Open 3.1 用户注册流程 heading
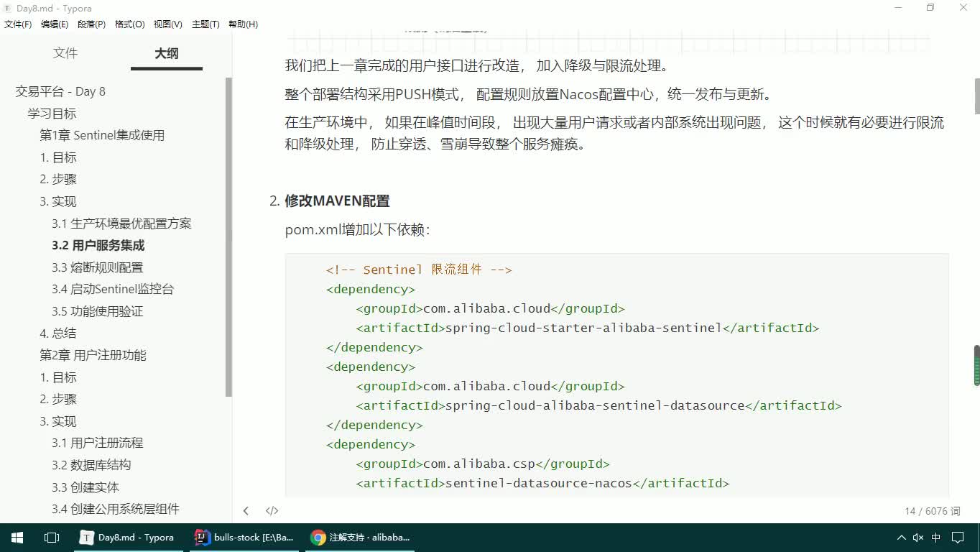Screen dimensions: 980x552 (x=97, y=443)
